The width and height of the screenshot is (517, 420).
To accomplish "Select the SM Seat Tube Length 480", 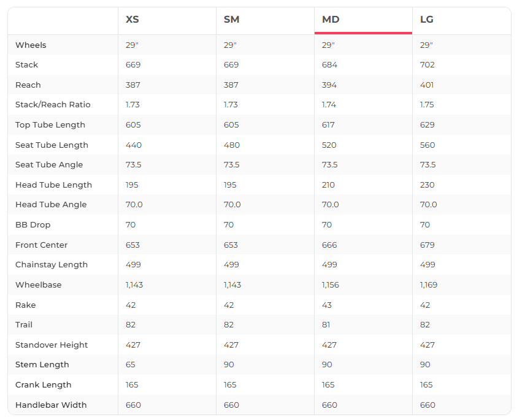I will point(232,145).
